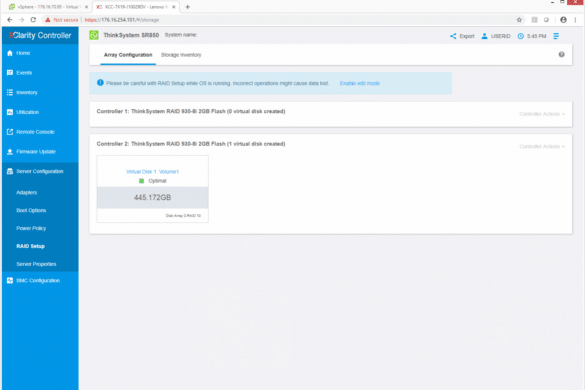585x390 pixels.
Task: Click the info icon in RAID warning
Action: [x=100, y=83]
